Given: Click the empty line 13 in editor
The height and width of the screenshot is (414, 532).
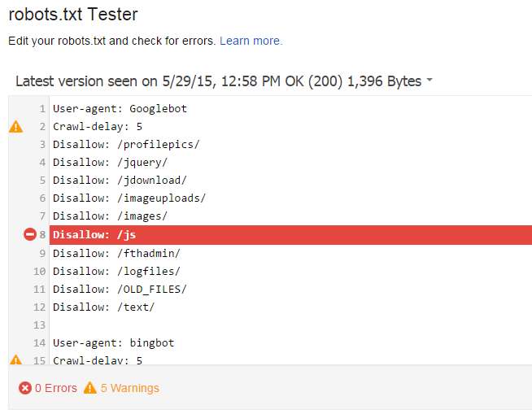Looking at the screenshot, I should (290, 325).
